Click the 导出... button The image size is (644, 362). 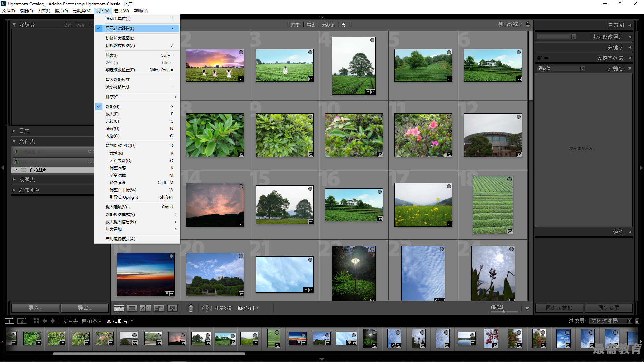click(85, 308)
